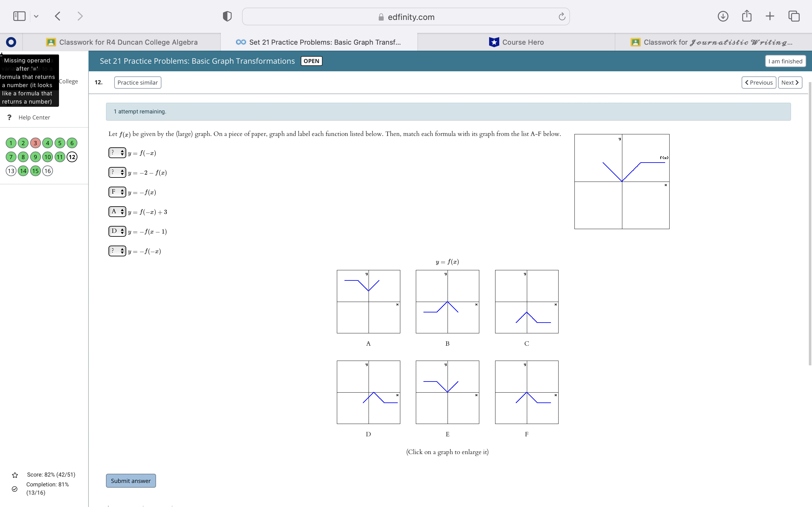Open a new tab with the plus icon

coord(770,16)
